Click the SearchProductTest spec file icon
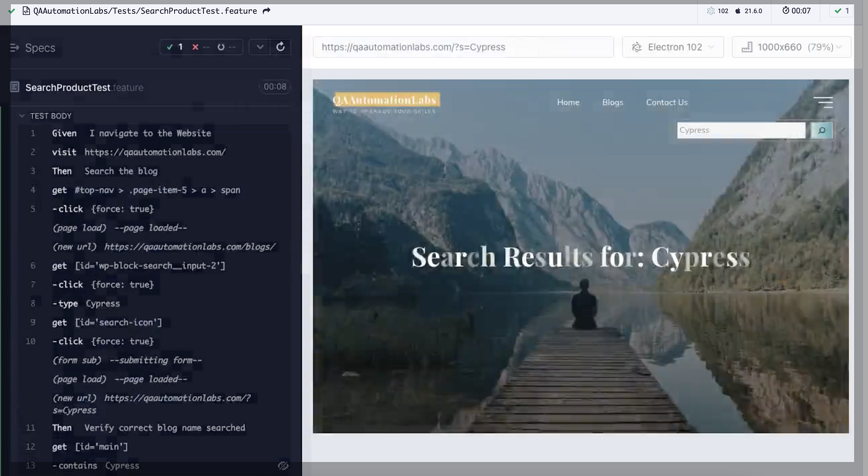 click(15, 87)
